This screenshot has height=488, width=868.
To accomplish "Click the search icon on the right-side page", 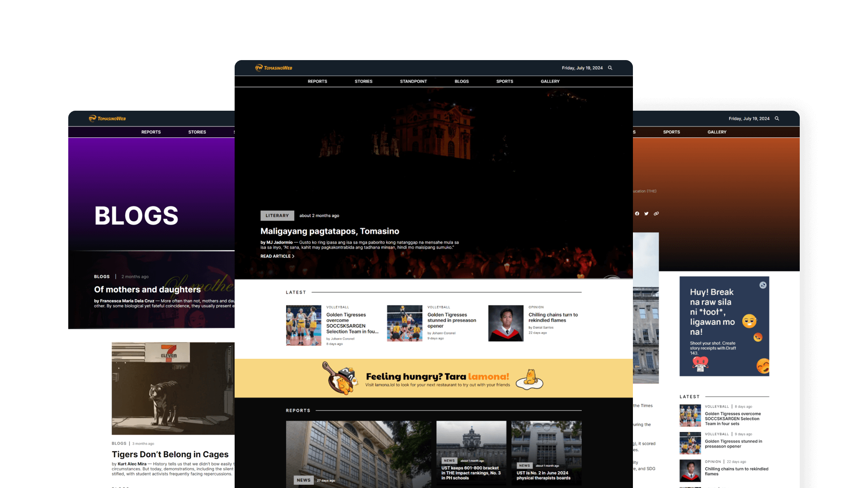I will [776, 118].
